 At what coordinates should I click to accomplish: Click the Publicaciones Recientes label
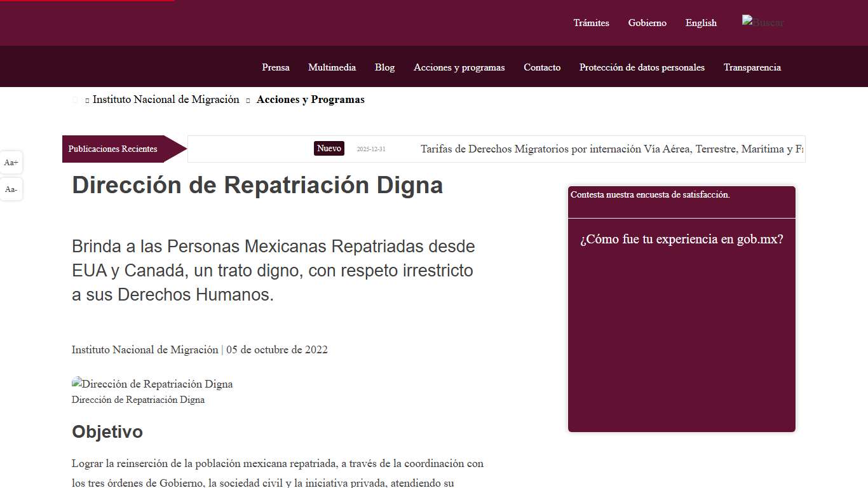(113, 149)
